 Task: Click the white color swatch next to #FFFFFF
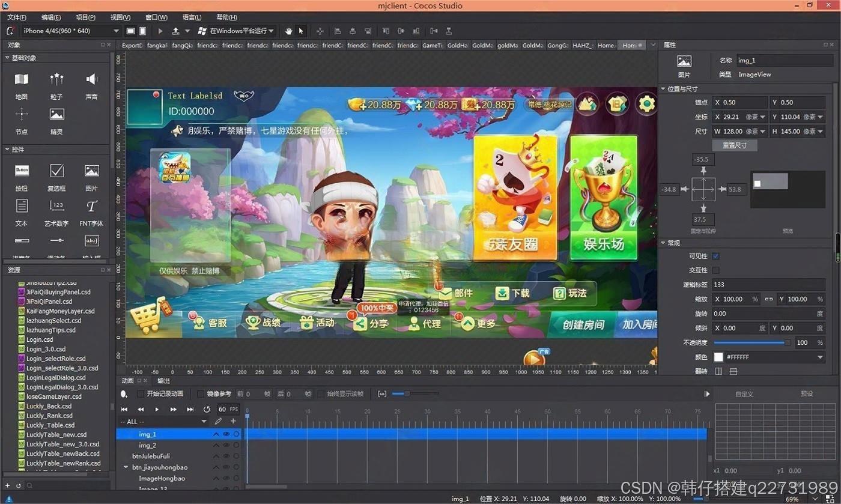pos(718,357)
